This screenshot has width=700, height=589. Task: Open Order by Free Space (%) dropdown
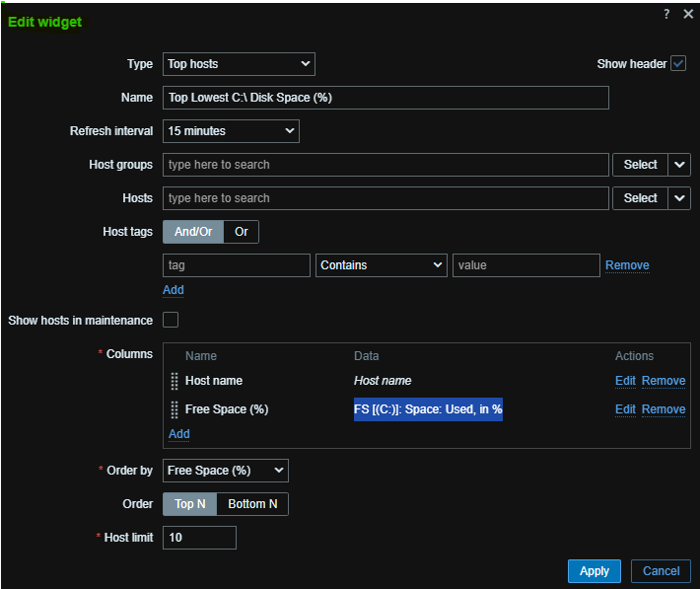click(x=225, y=471)
